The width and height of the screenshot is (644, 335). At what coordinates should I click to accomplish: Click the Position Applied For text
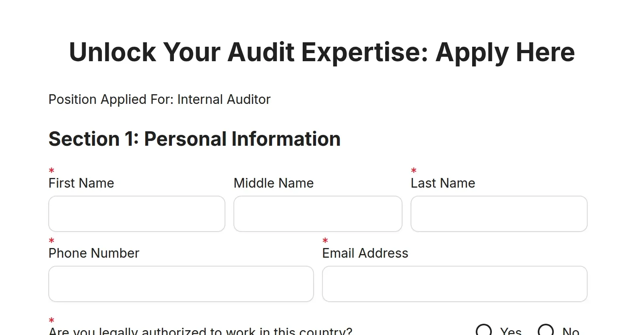pos(159,99)
